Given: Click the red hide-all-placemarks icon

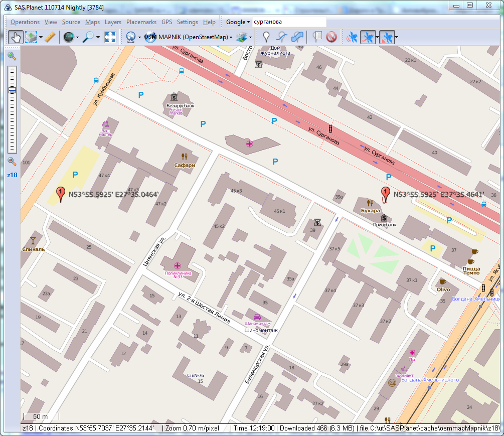Looking at the screenshot, I should coord(331,37).
